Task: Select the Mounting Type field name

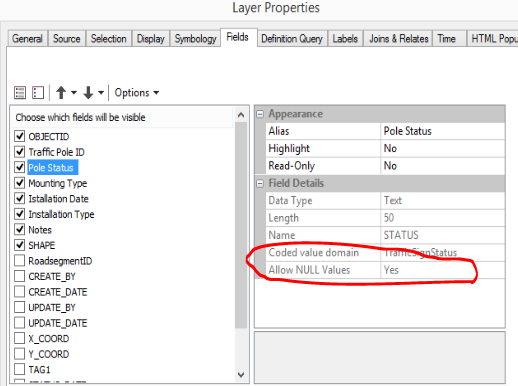Action: click(x=58, y=183)
